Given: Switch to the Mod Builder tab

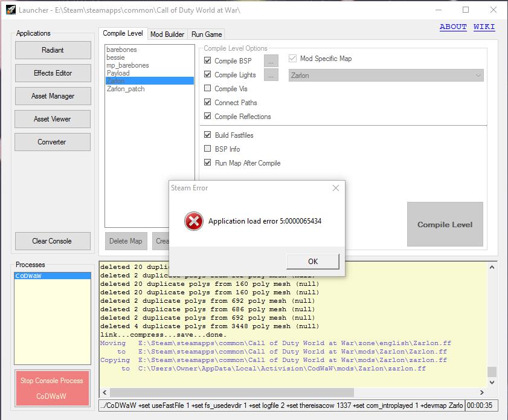Looking at the screenshot, I should pyautogui.click(x=167, y=34).
